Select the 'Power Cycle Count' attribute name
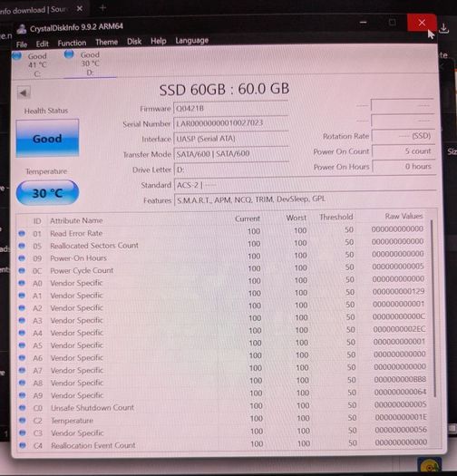The width and height of the screenshot is (457, 476). 82,270
